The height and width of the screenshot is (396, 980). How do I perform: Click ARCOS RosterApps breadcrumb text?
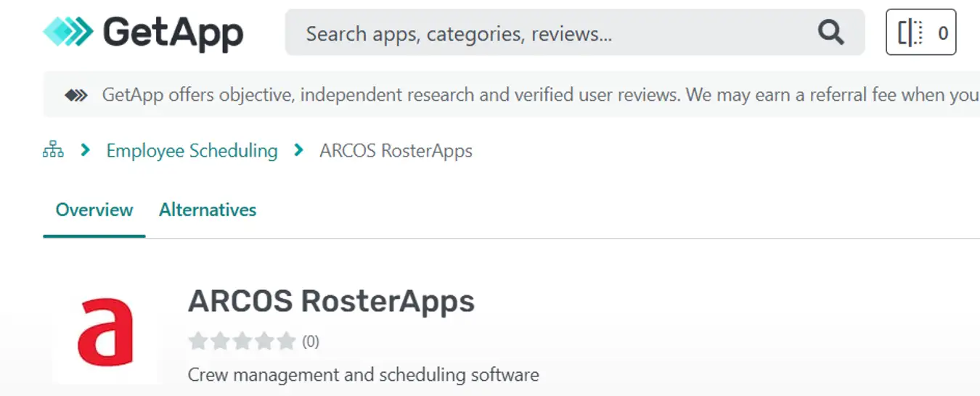pyautogui.click(x=396, y=151)
